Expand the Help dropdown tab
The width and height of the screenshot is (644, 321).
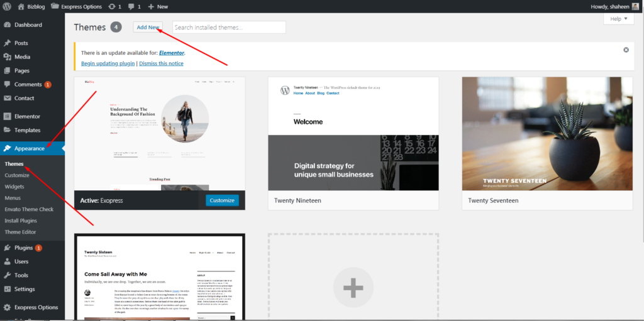tap(619, 19)
